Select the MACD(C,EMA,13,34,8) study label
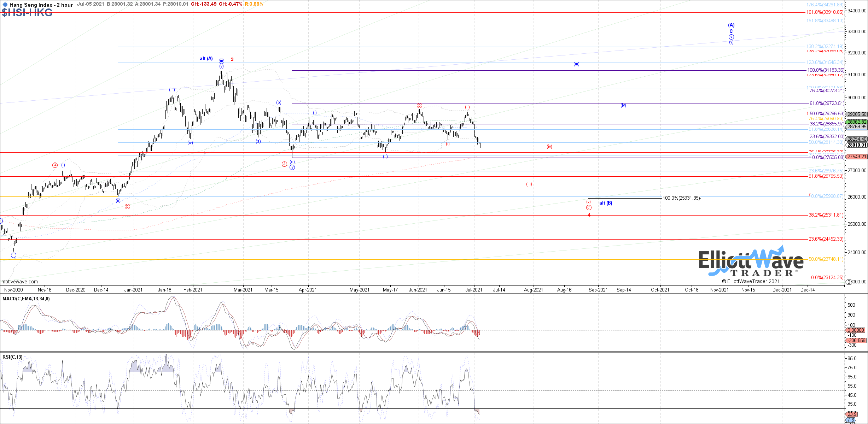 26,299
